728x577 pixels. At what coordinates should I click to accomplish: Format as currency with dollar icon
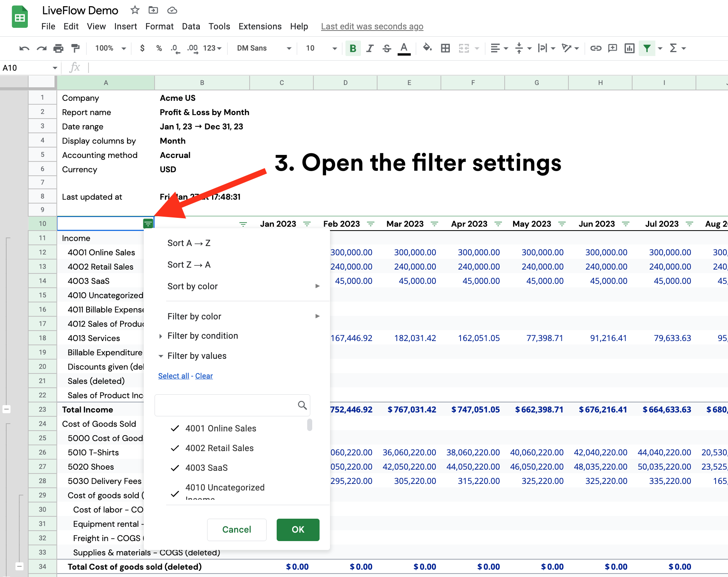(x=142, y=48)
